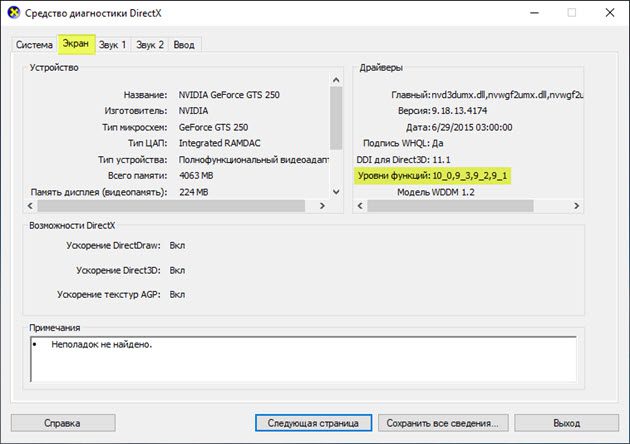Click right arrow of Устройство horizontal scrollbar

(322, 206)
